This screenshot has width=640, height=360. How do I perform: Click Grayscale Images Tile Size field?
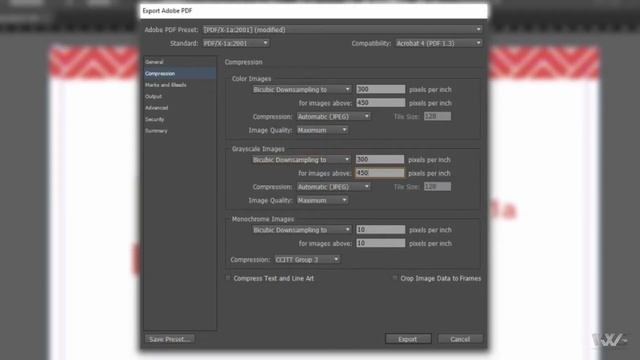click(437, 187)
